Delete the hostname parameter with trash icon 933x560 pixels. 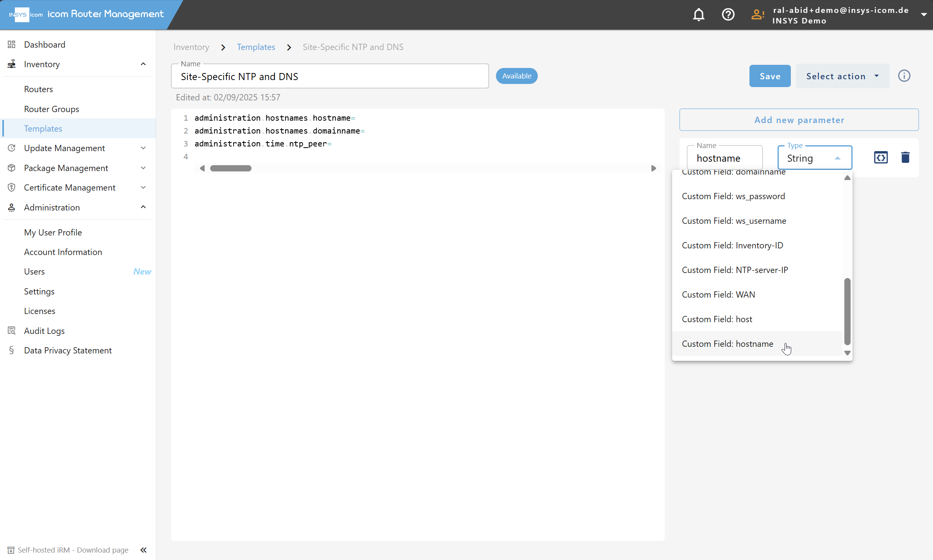905,157
